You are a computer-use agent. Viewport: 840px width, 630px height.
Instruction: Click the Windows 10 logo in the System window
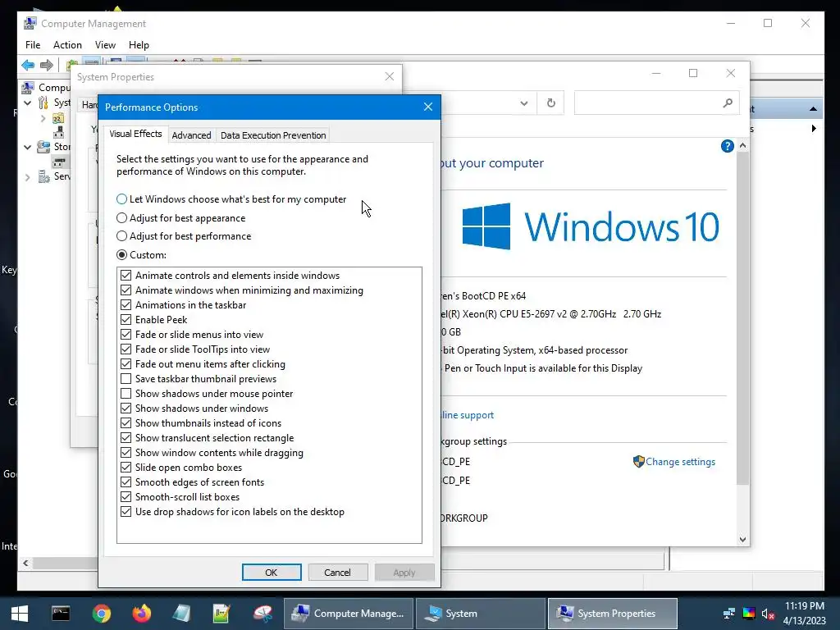[486, 226]
